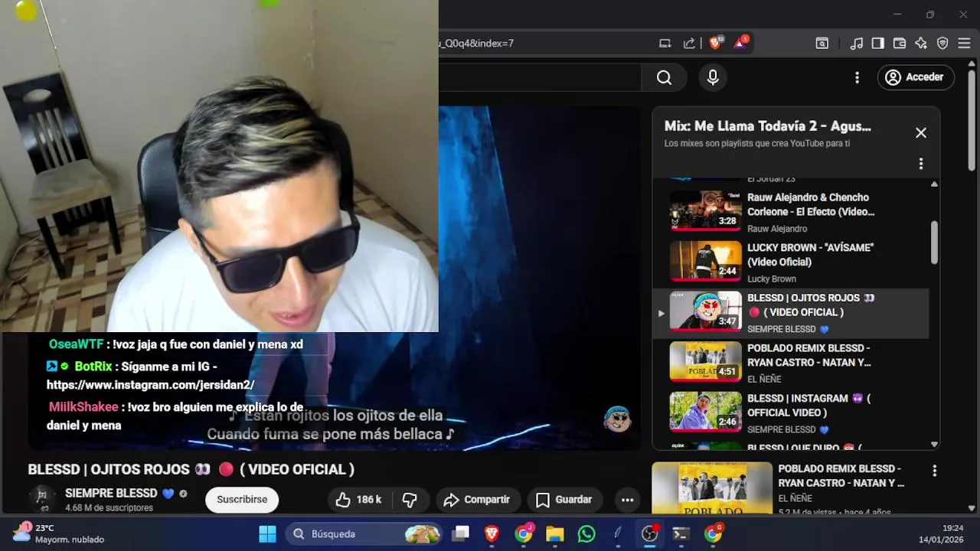The height and width of the screenshot is (551, 980).
Task: Activate voice search microphone
Action: point(713,77)
